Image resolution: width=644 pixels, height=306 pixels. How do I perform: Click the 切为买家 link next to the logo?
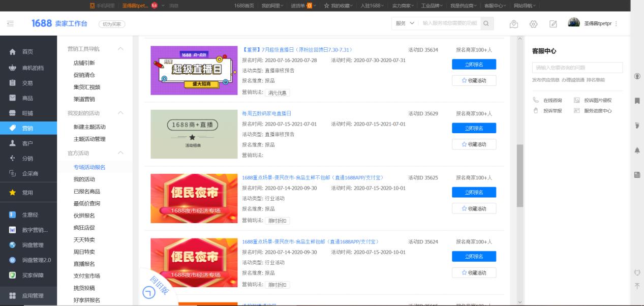coord(112,23)
